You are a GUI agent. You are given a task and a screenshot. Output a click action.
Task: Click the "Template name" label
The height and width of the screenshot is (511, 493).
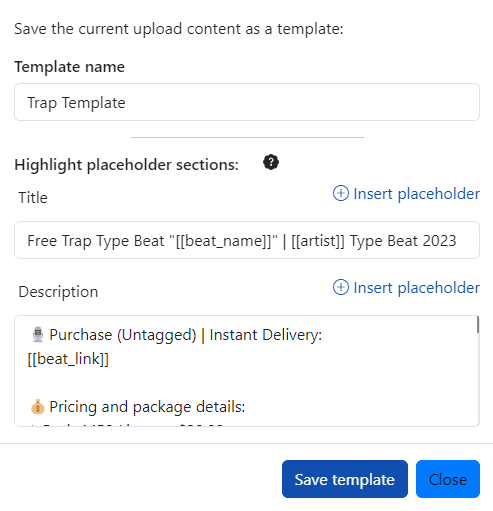point(69,67)
